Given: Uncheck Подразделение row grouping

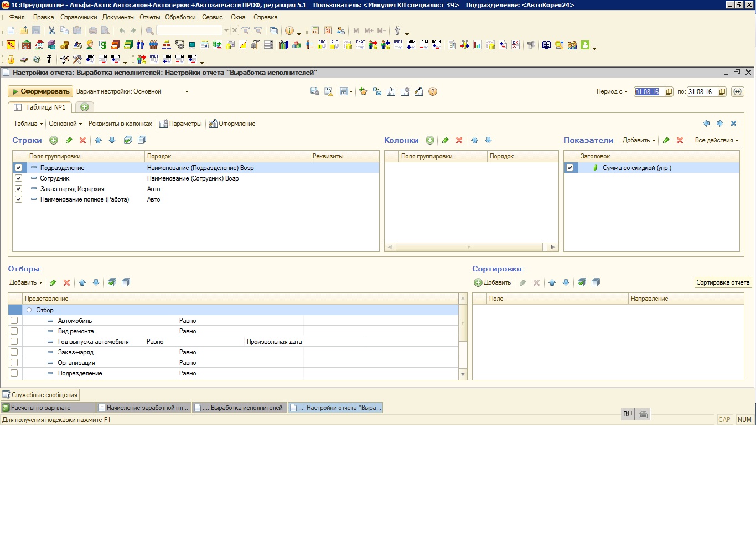Looking at the screenshot, I should [x=18, y=168].
